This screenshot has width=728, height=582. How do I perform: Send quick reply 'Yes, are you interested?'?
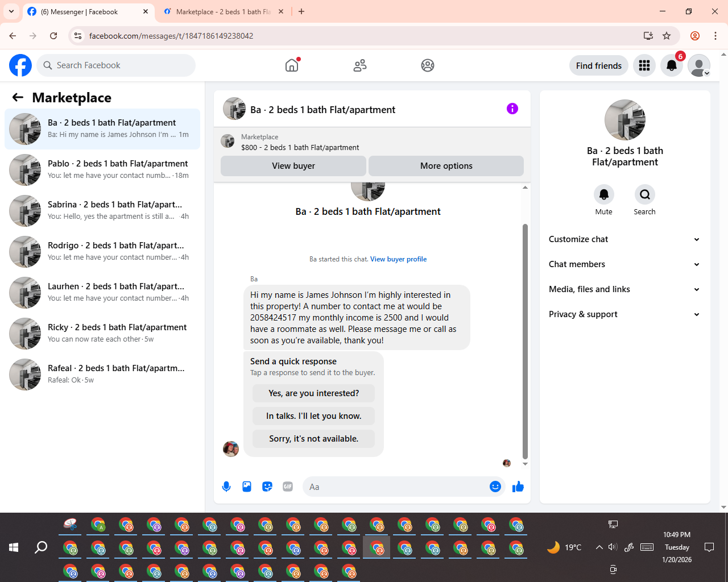click(314, 393)
